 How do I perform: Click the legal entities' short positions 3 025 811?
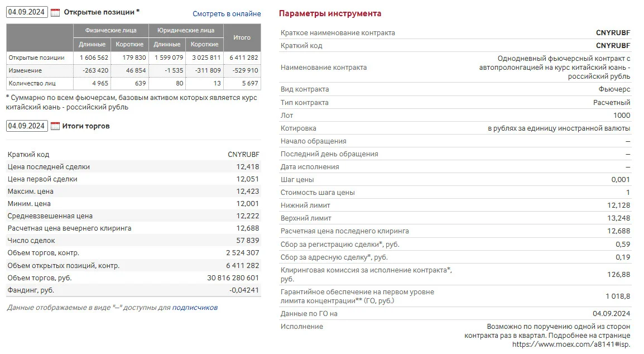coord(206,58)
